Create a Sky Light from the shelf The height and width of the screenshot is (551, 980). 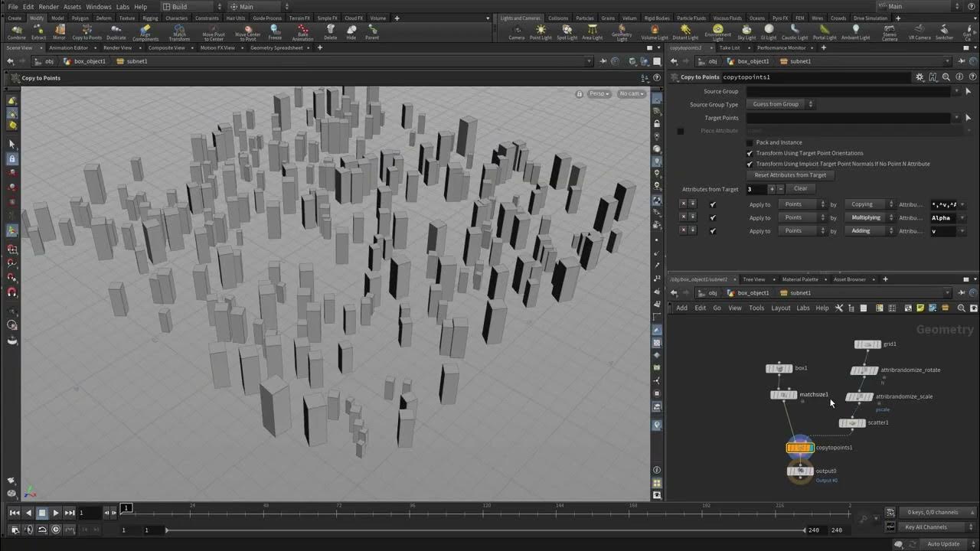click(x=746, y=31)
